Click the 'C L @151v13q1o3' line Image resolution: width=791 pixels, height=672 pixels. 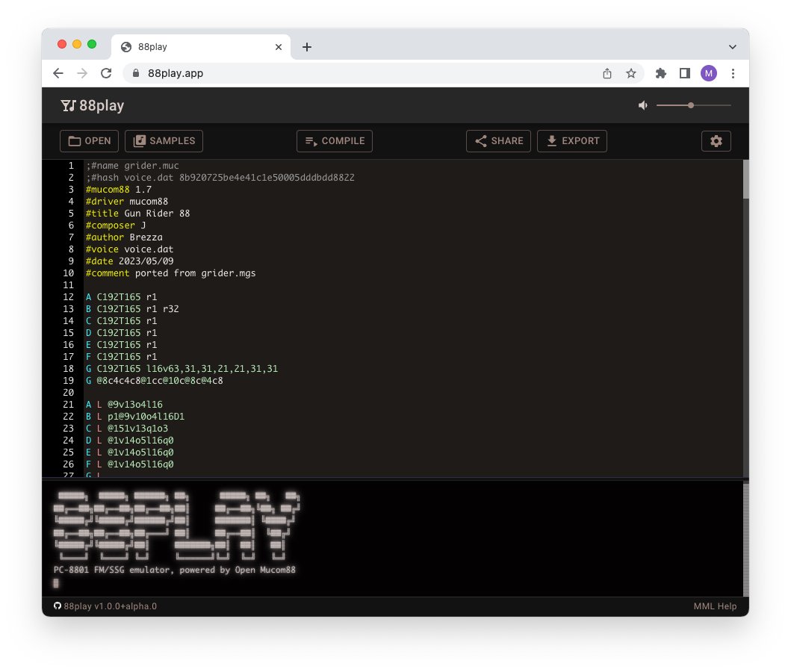point(127,429)
